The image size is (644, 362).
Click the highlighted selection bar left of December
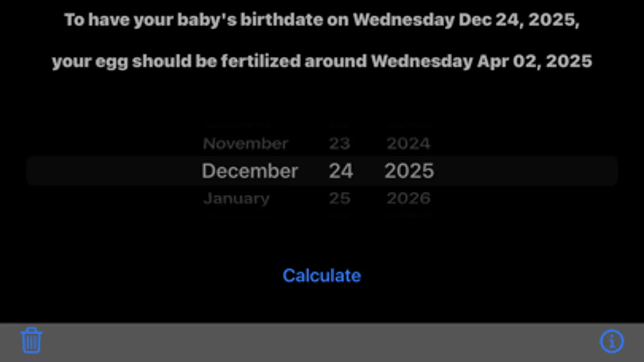tap(113, 171)
